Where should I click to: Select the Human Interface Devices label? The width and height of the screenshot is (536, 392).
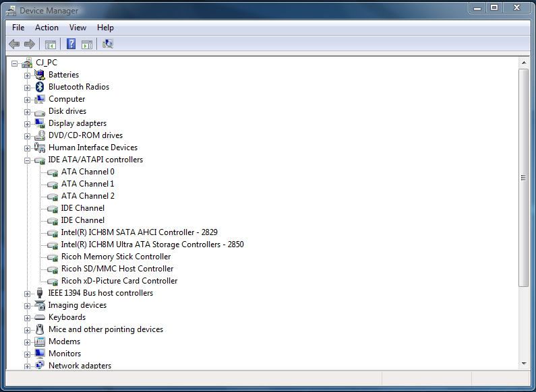[93, 148]
